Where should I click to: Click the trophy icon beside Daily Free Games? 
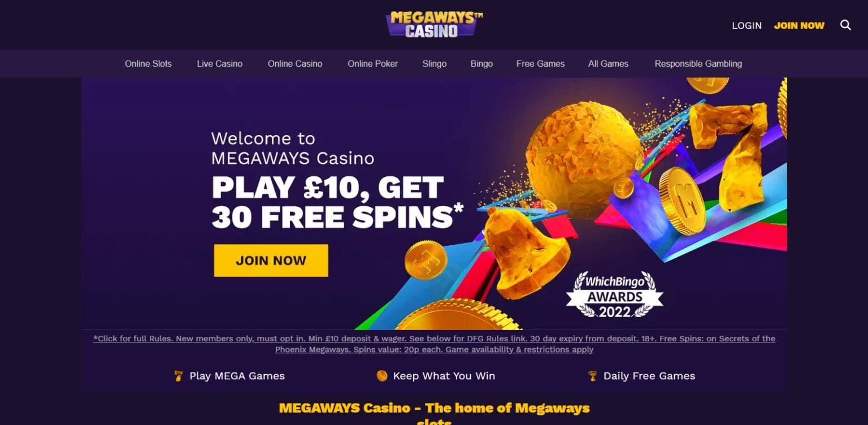(x=592, y=376)
